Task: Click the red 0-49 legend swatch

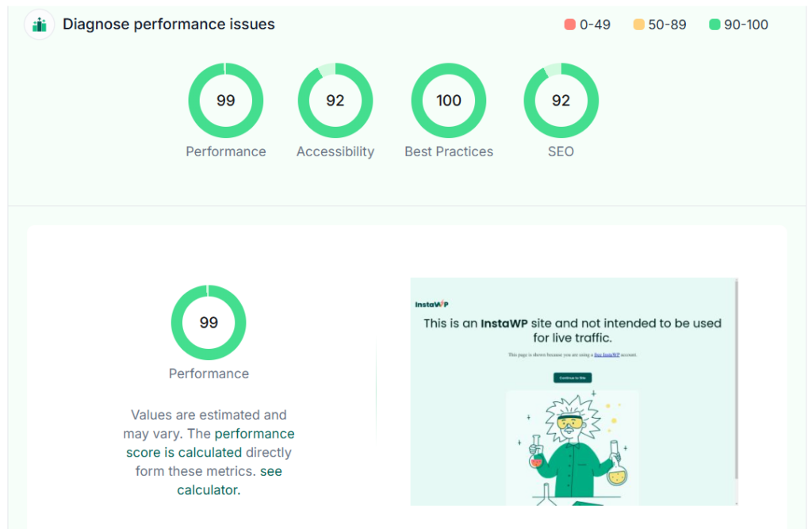Action: [x=569, y=25]
